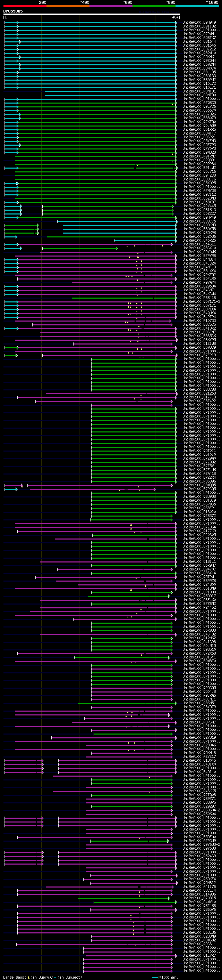
Task: Select hit UniRef100_Q9SQH4
Action: (199, 60)
